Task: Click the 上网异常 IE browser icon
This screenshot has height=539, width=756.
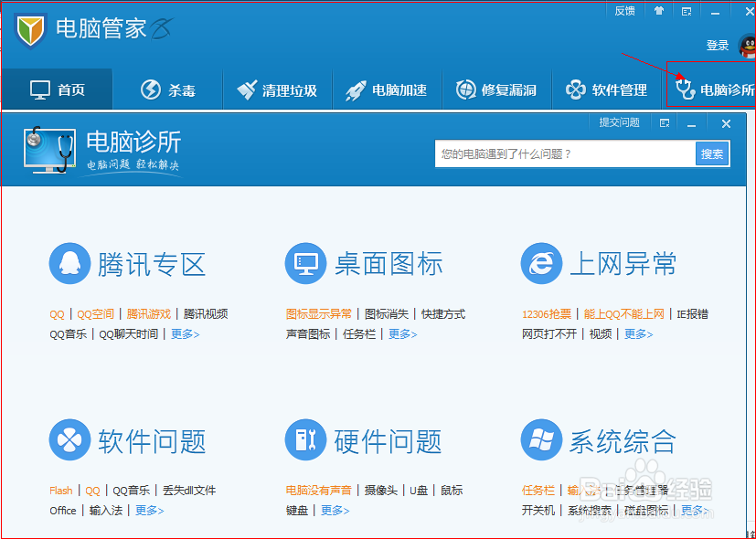Action: (x=541, y=263)
